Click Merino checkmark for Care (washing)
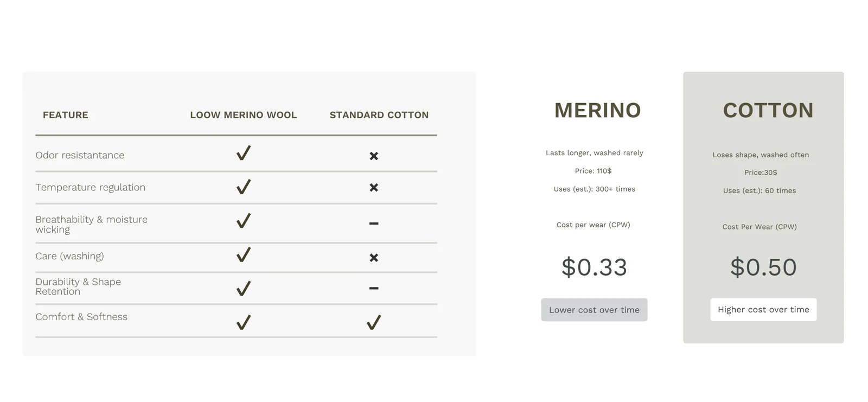The height and width of the screenshot is (402, 868). (x=244, y=254)
